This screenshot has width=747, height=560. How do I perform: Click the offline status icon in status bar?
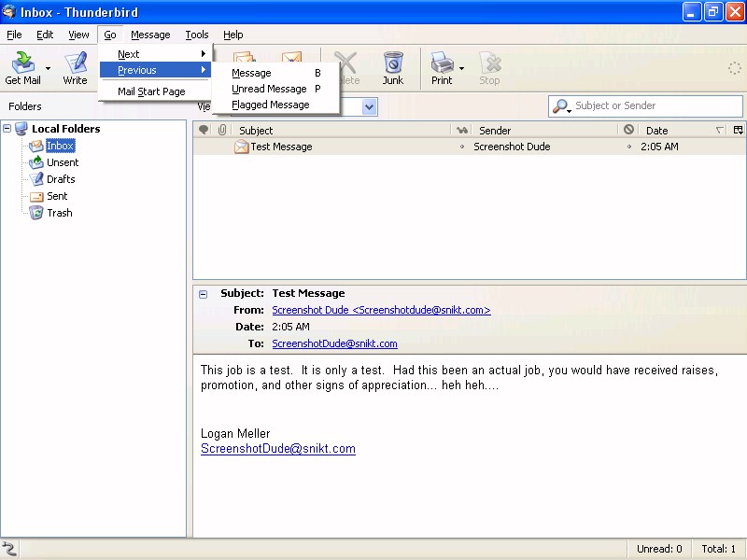coord(9,549)
